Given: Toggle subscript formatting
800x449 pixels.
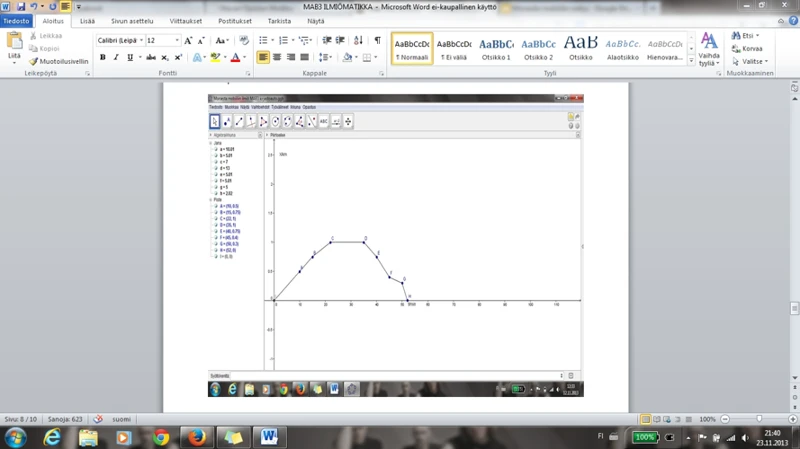Looking at the screenshot, I should point(164,58).
